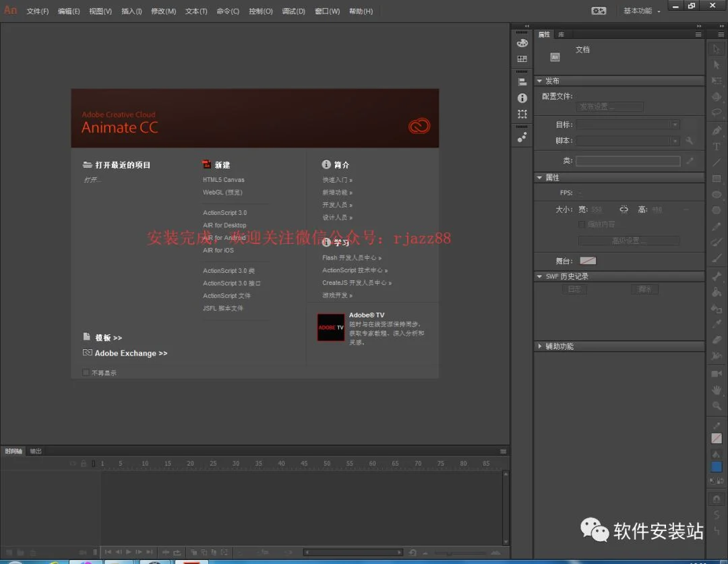Open the Align panel icon

[522, 82]
